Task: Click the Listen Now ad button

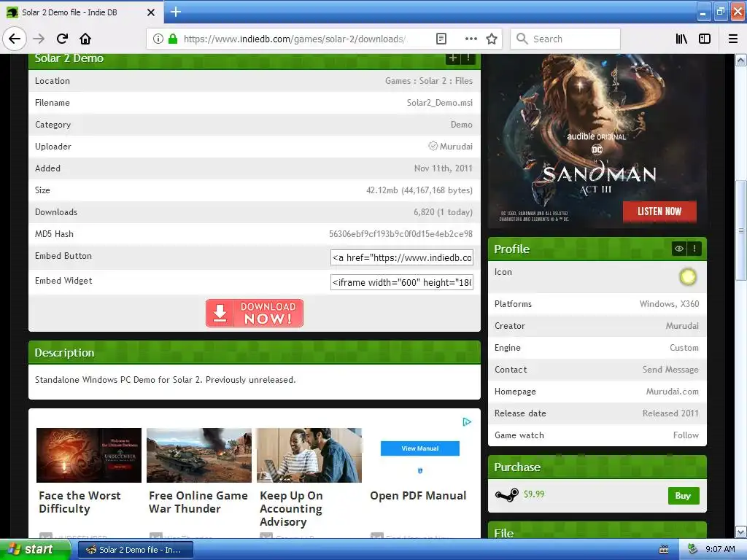Action: point(659,211)
